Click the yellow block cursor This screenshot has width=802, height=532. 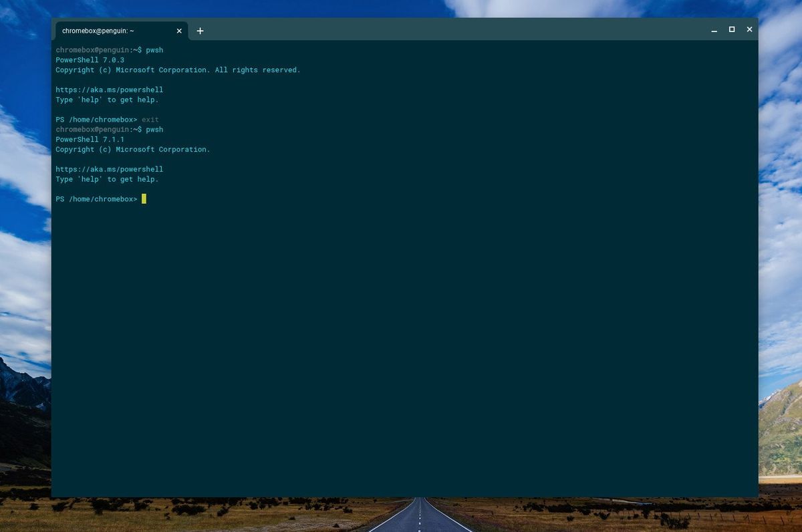coord(142,198)
